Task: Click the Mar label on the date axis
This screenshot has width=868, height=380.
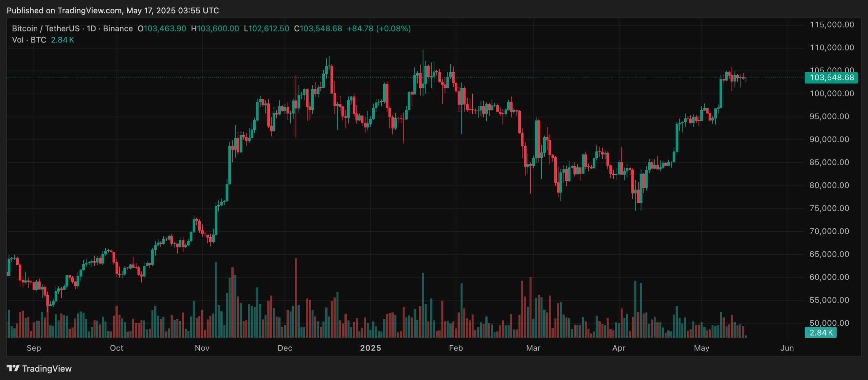Action: (533, 348)
